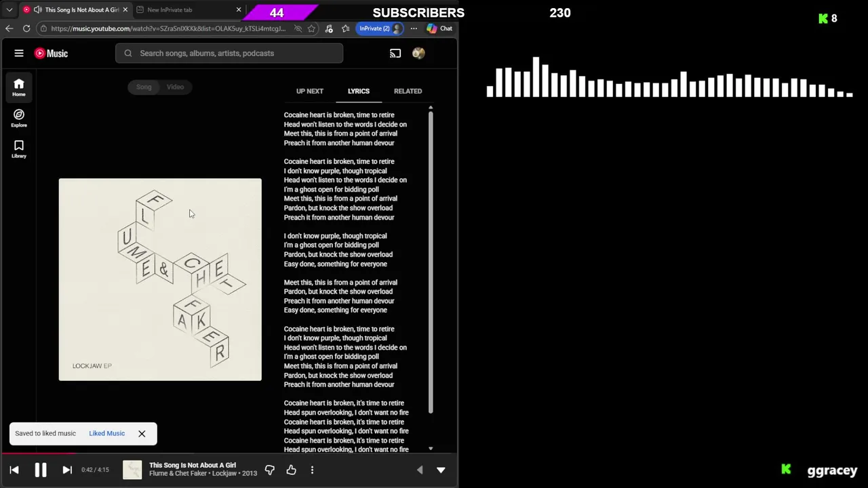Viewport: 868px width, 488px height.
Task: Click the lyrics panel scrollbar
Action: pos(431,262)
